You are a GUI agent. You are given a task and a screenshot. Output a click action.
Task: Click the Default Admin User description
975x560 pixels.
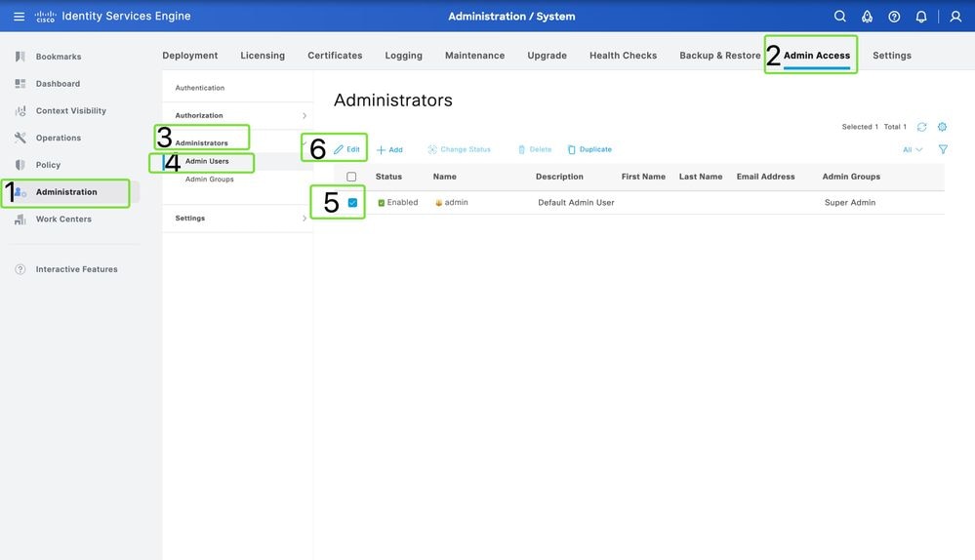576,203
